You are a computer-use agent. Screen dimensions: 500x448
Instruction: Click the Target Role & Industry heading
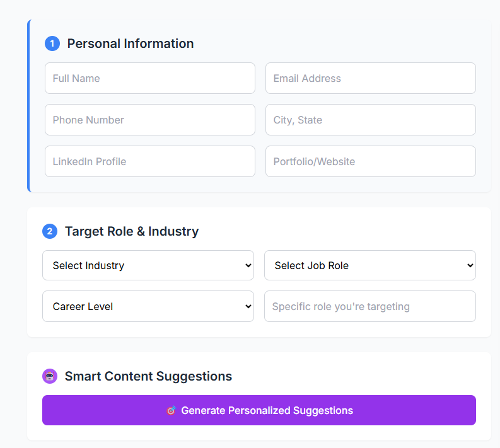click(x=132, y=231)
